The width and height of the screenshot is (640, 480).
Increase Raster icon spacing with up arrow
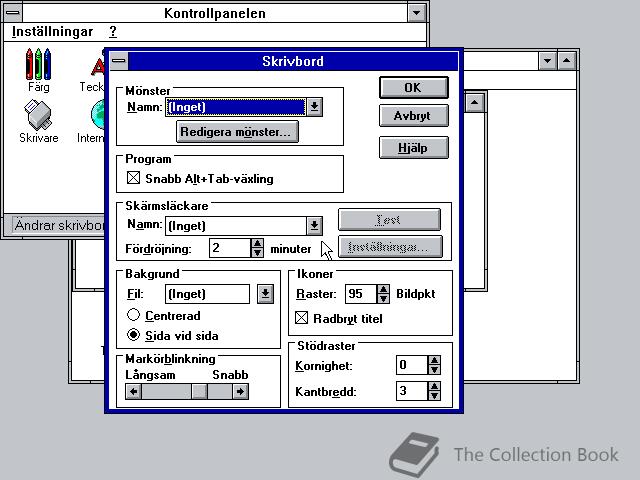(x=383, y=289)
